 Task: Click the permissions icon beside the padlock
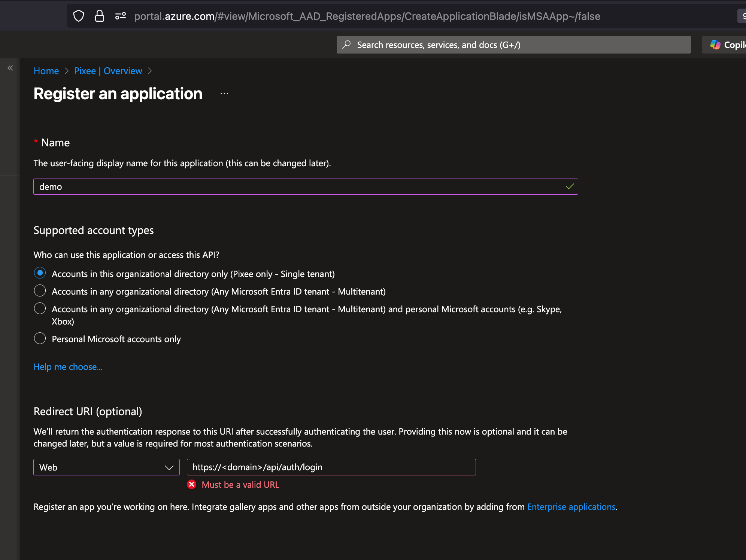pos(120,16)
